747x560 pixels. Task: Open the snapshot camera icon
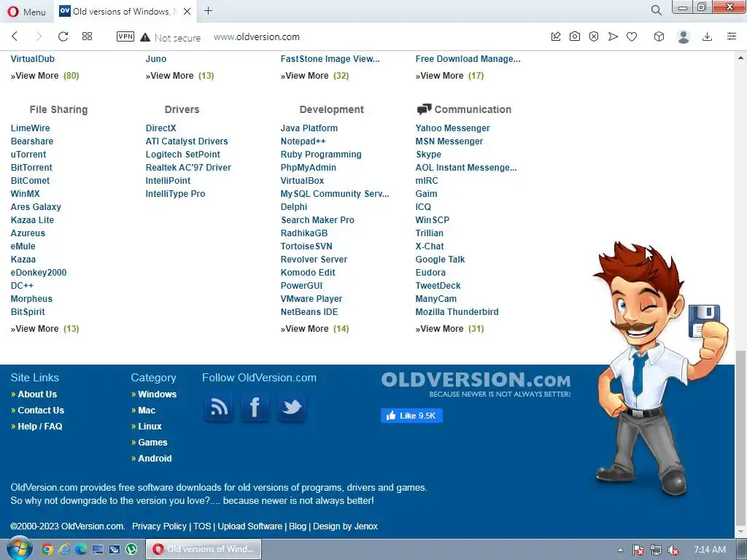[x=575, y=36]
